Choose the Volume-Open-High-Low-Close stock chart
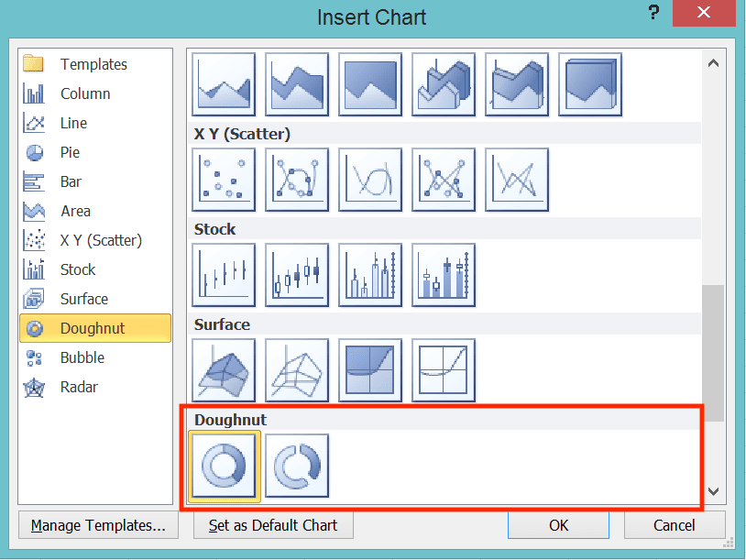Viewport: 746px width, 560px height. 444,275
